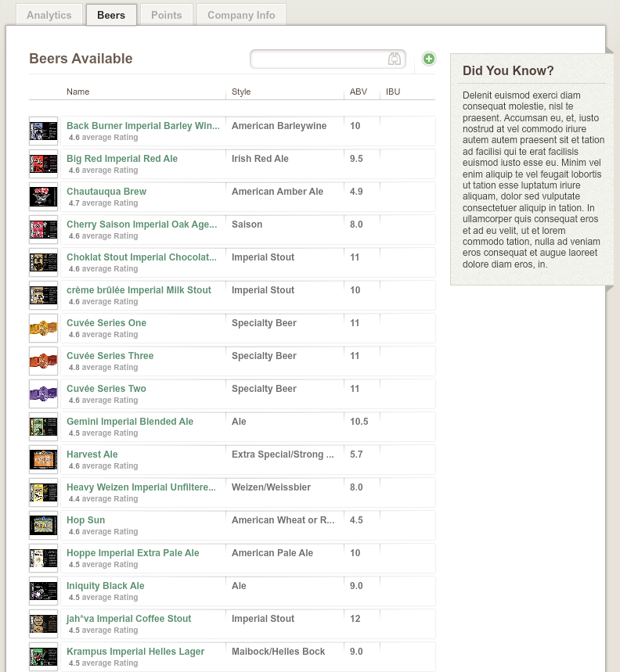Click Cuvée Series One yellow ribbon thumbnail
The height and width of the screenshot is (672, 620).
43,329
